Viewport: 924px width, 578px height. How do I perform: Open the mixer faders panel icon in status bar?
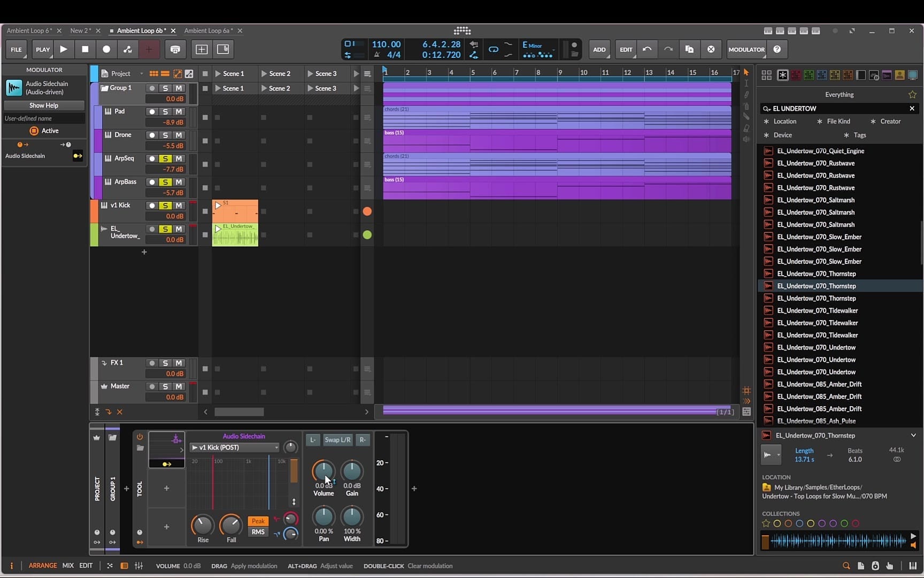tap(139, 566)
